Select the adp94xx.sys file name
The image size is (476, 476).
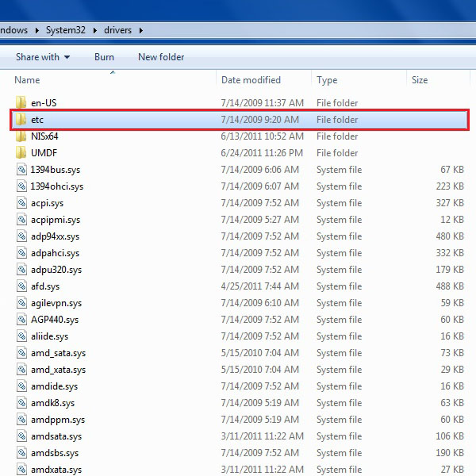[55, 236]
